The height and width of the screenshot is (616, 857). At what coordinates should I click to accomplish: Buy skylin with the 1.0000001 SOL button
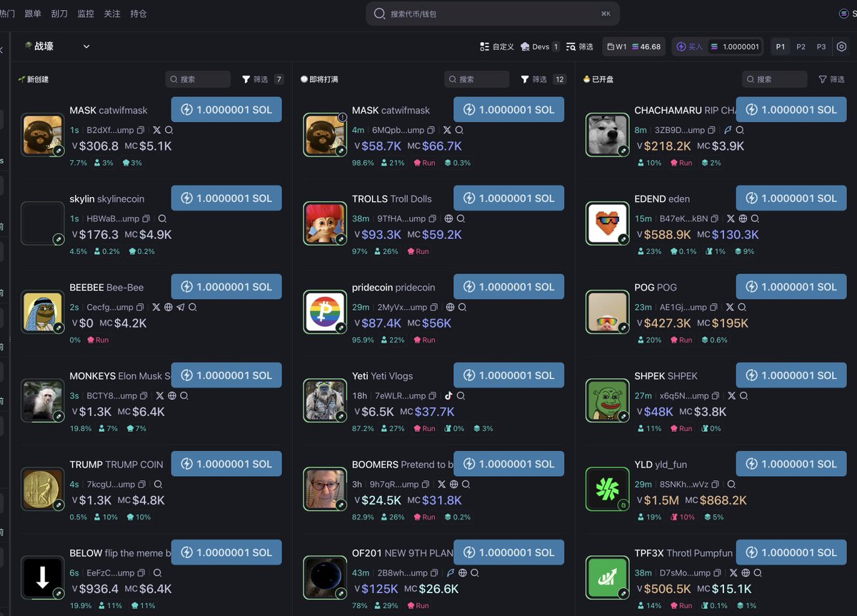[x=226, y=198]
